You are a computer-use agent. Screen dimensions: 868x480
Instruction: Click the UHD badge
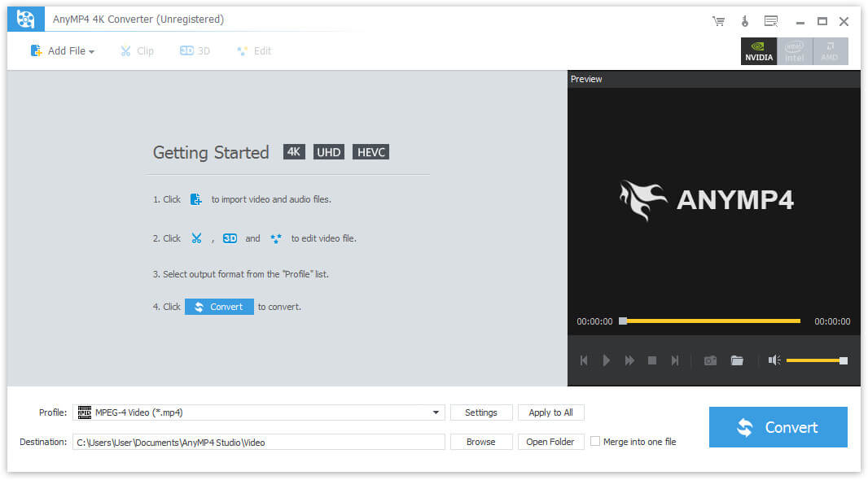click(329, 152)
